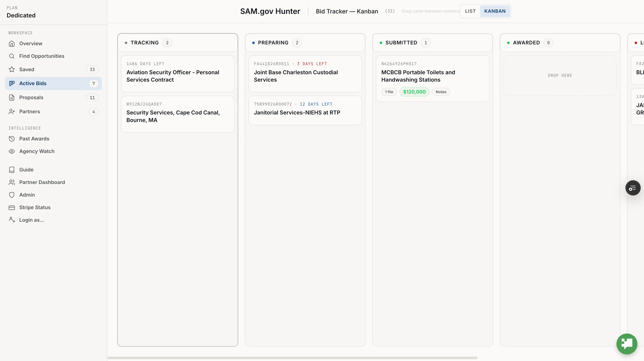
Task: Click the Dedicated plan label
Action: click(x=21, y=15)
